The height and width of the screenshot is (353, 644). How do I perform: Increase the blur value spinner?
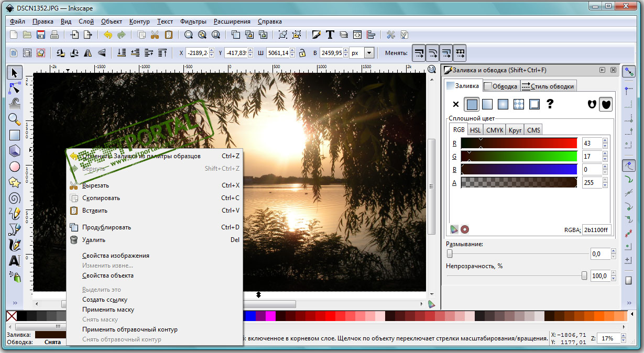(614, 251)
